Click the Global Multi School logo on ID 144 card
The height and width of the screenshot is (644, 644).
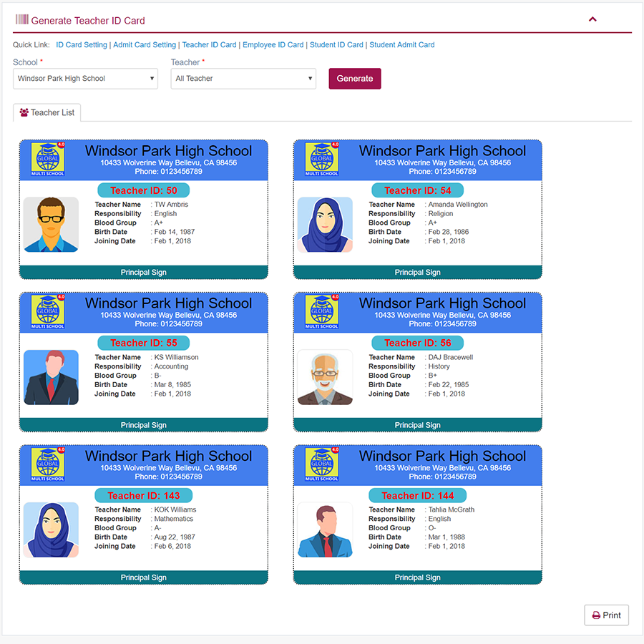[321, 464]
